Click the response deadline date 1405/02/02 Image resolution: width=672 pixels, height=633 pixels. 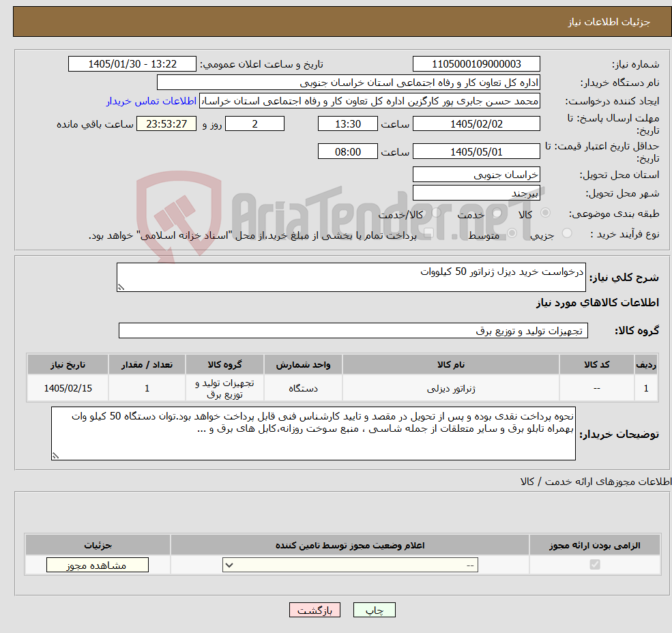(476, 124)
